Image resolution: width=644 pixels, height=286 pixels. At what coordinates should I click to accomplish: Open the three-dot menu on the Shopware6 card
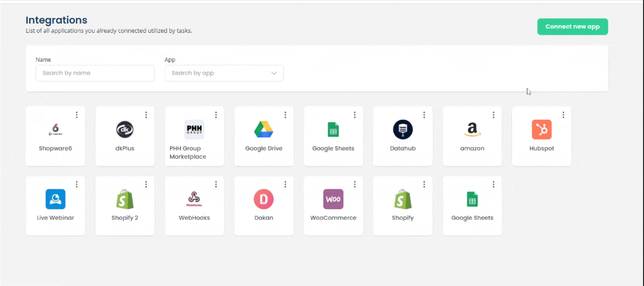77,115
